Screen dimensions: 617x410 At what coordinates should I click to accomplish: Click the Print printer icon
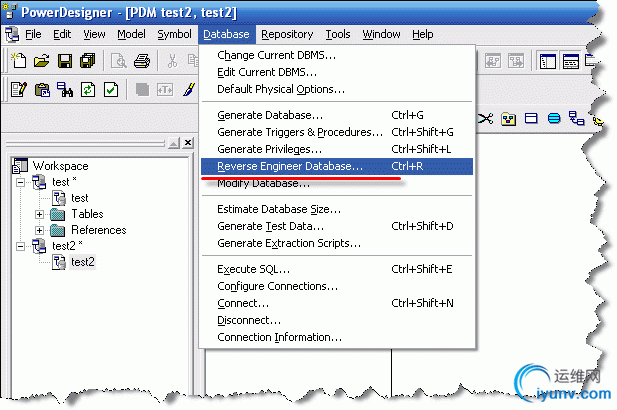142,61
